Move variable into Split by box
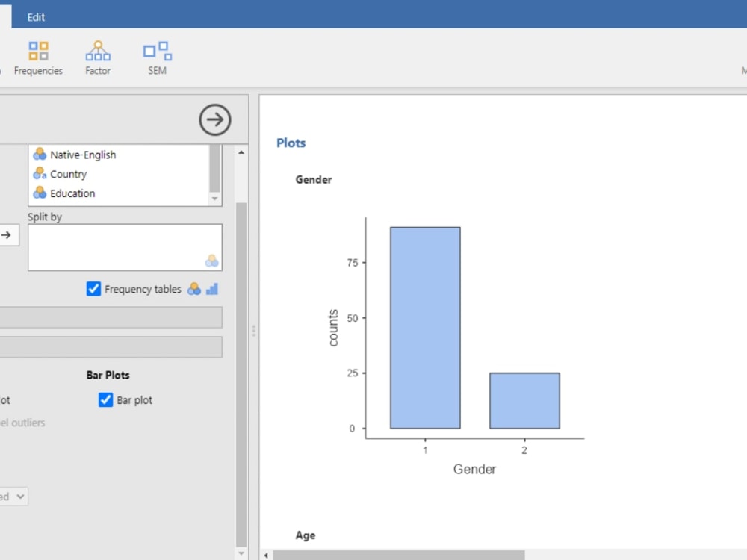Viewport: 747px width, 560px height. (7, 234)
